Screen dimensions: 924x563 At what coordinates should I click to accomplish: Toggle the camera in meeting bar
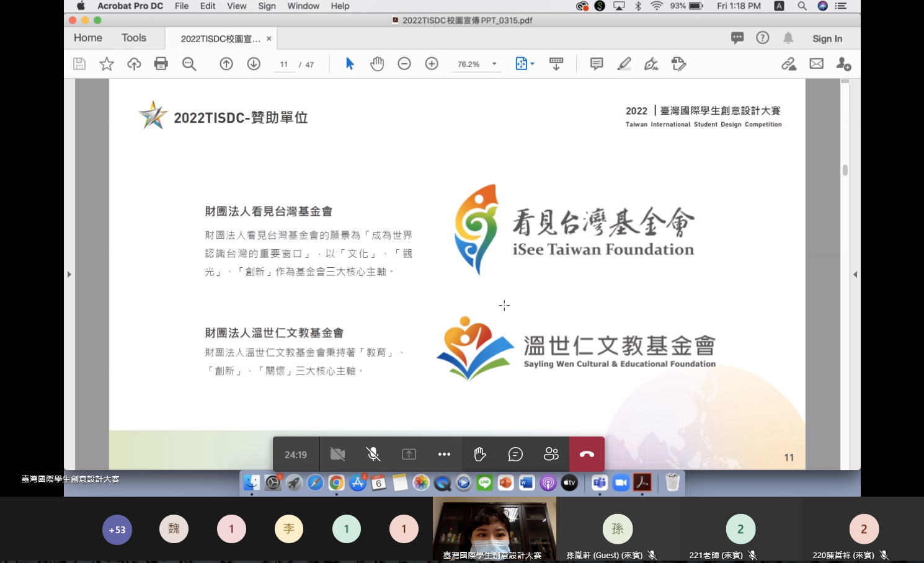(337, 454)
